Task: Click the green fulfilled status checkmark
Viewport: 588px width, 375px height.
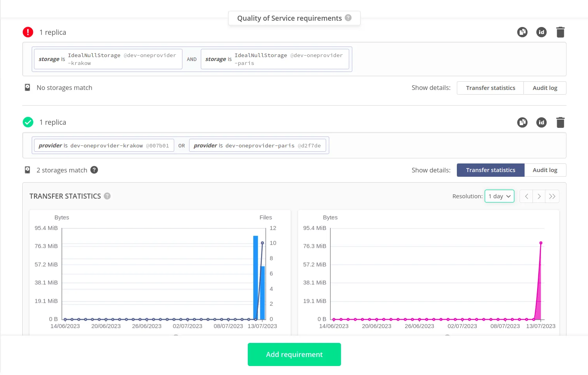Action: coord(28,122)
